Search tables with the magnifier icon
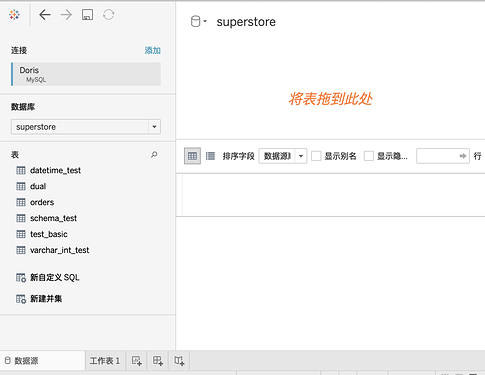Viewport: 485px width, 375px height. click(154, 155)
